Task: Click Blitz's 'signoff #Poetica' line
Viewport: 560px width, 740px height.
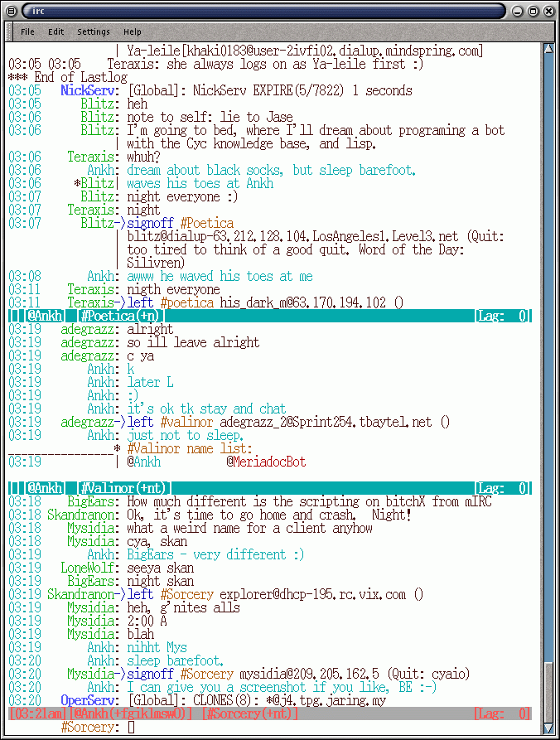Action: [x=181, y=223]
